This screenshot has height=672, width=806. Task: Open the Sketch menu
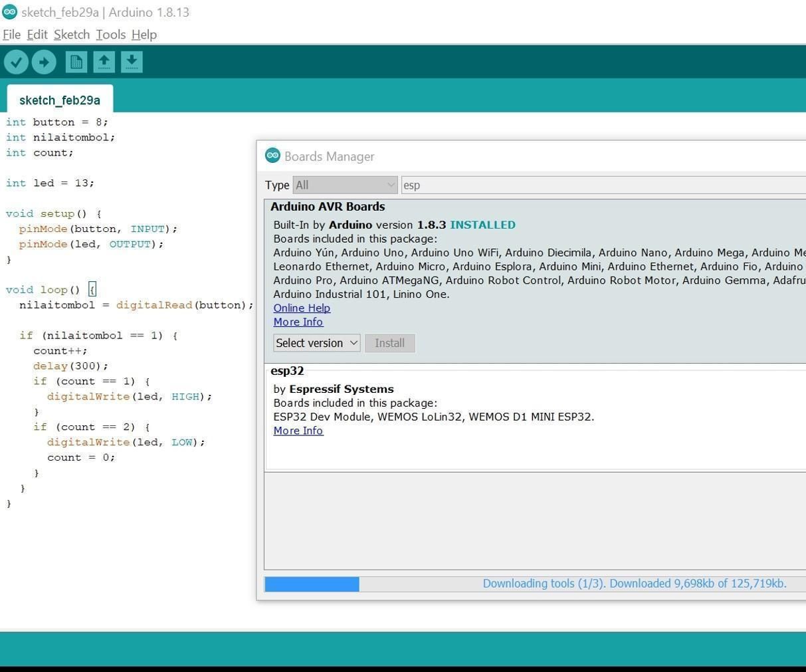pyautogui.click(x=72, y=35)
